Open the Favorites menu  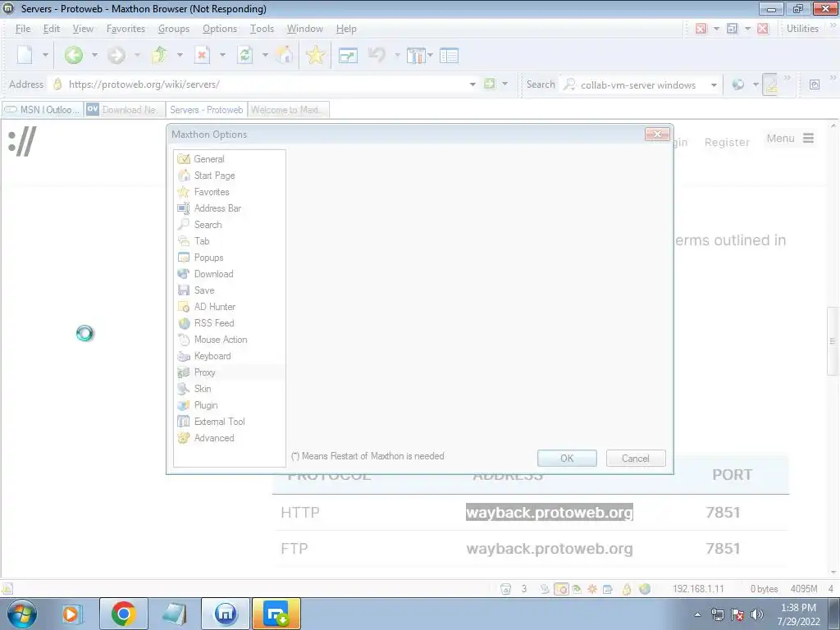click(x=126, y=29)
